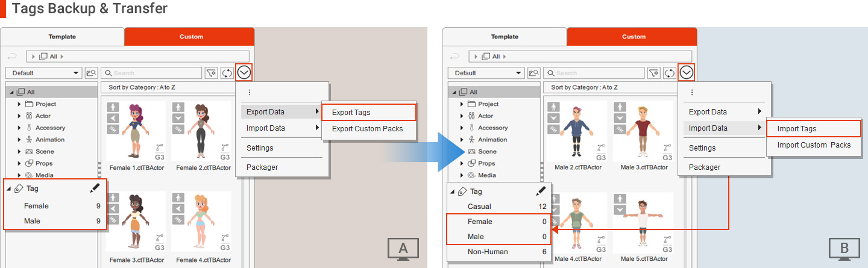868x268 pixels.
Task: Select Export Custom Packs menu item
Action: (x=367, y=128)
